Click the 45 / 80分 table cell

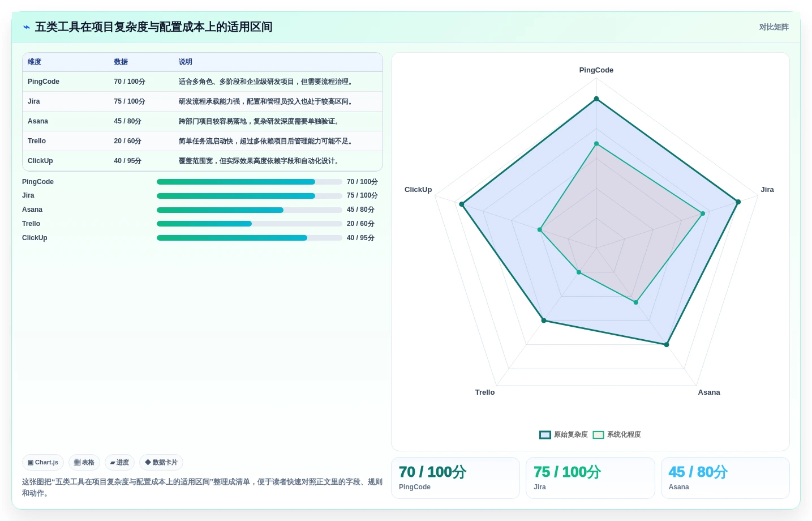click(127, 122)
